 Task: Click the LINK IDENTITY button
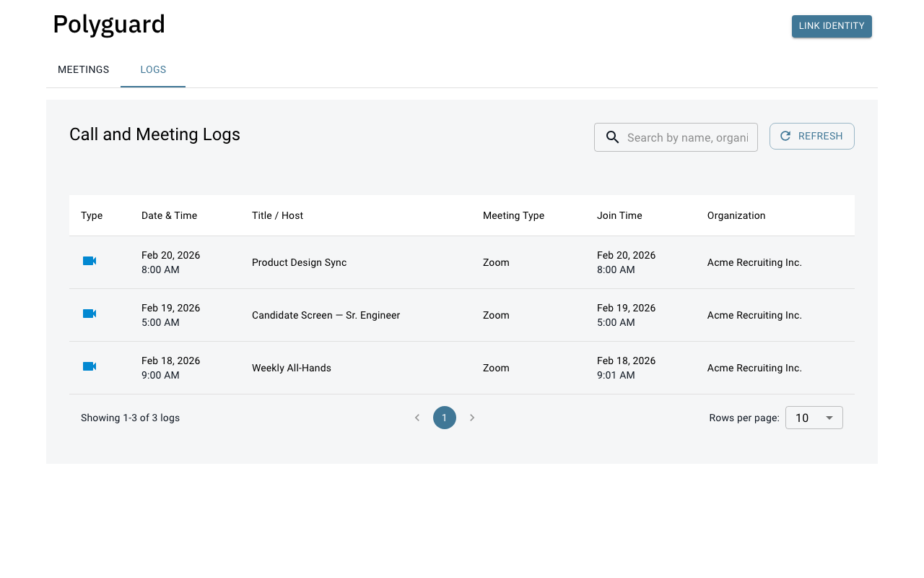coord(832,26)
